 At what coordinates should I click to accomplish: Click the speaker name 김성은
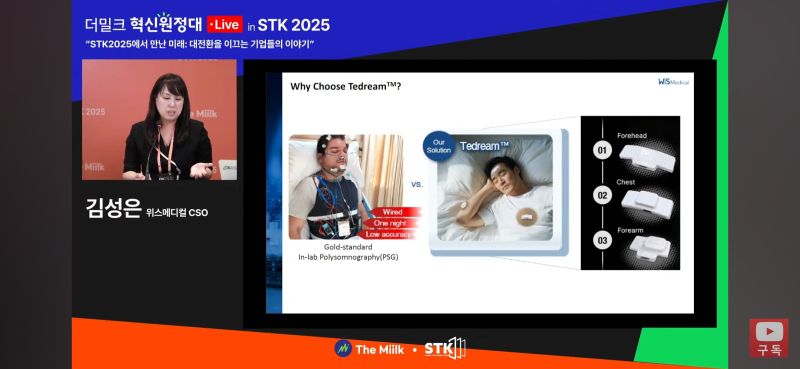(113, 209)
